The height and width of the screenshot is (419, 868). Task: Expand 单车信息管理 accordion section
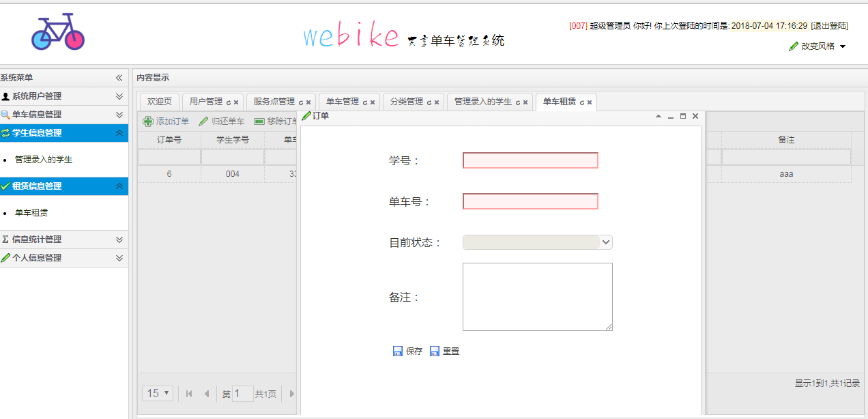[x=119, y=115]
